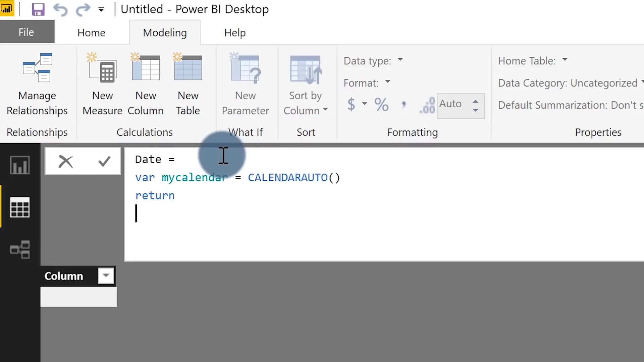Screen dimensions: 644x362
Task: Undo the last action
Action: click(x=60, y=9)
